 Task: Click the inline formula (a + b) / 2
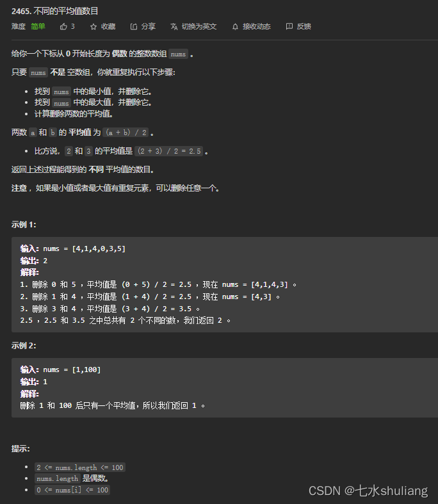[127, 133]
